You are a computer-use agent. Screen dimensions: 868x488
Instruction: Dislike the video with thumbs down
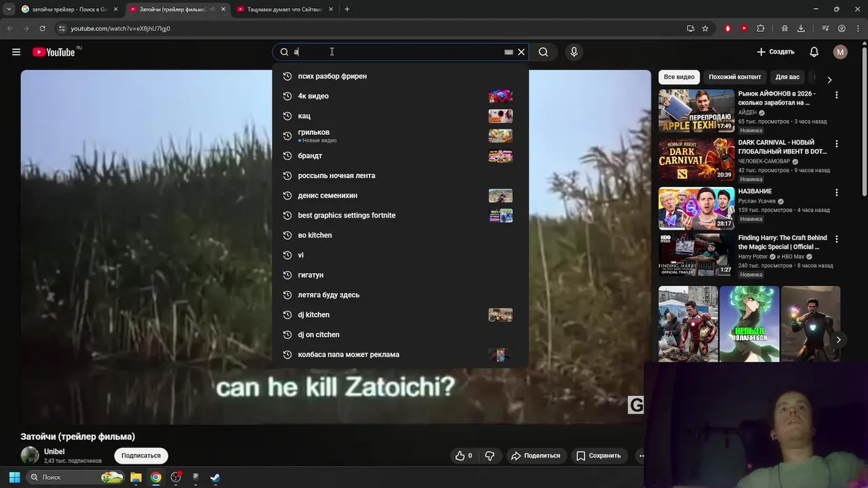[489, 455]
